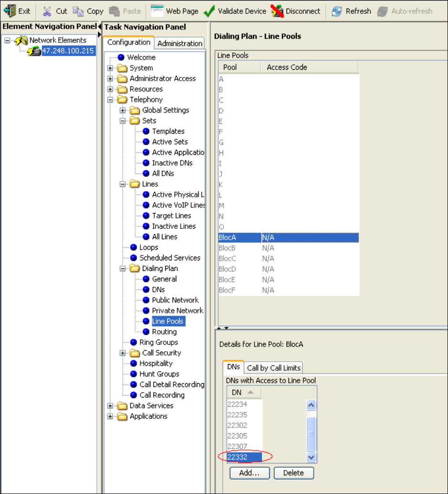Click the Cut scissors icon
The image size is (448, 494).
click(x=47, y=11)
